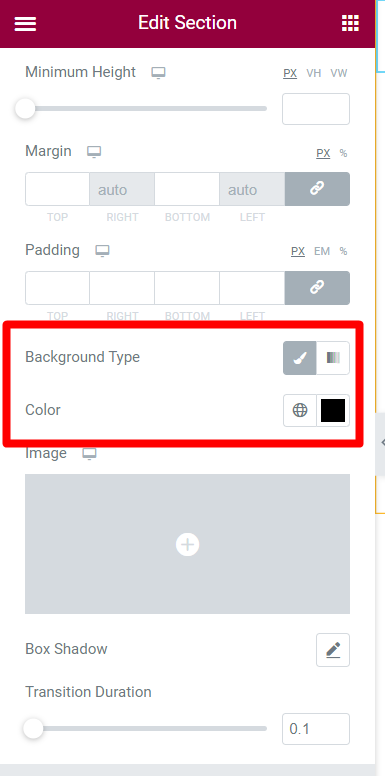This screenshot has height=776, width=385.
Task: Open the black Color swatch picker
Action: click(333, 410)
